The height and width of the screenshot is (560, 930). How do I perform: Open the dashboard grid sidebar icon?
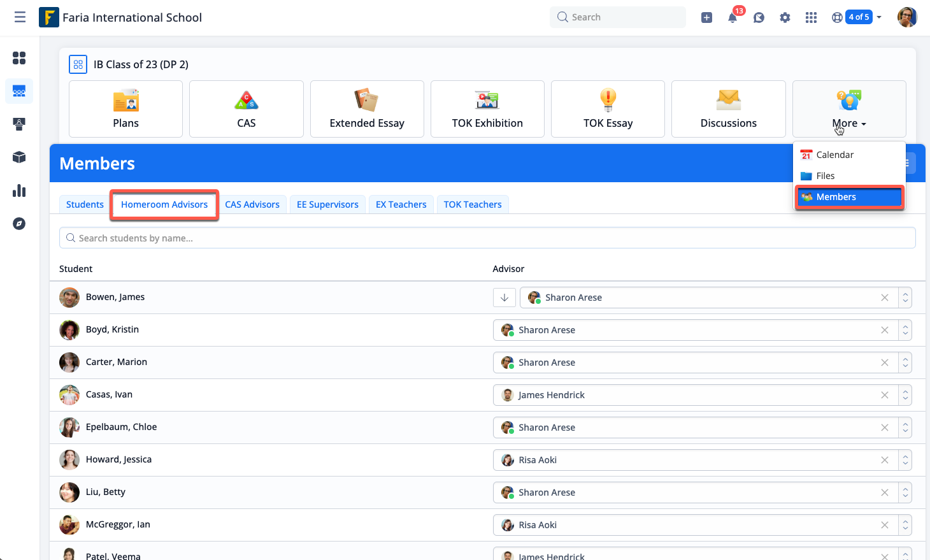tap(19, 58)
